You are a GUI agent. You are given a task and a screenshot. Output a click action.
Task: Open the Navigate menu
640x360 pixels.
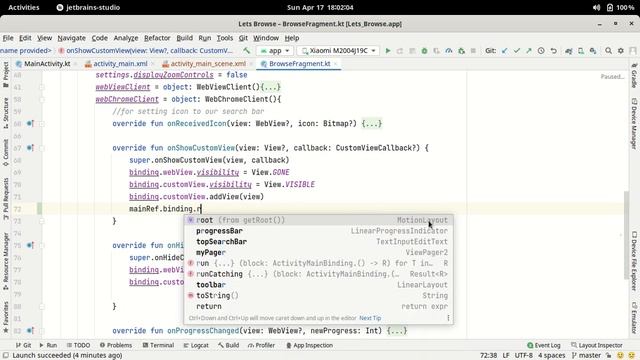(71, 38)
